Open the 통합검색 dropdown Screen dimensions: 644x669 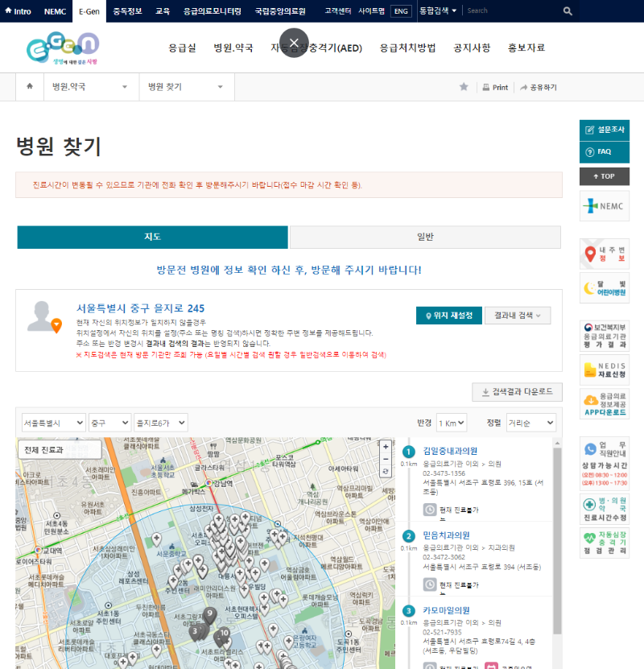point(438,10)
